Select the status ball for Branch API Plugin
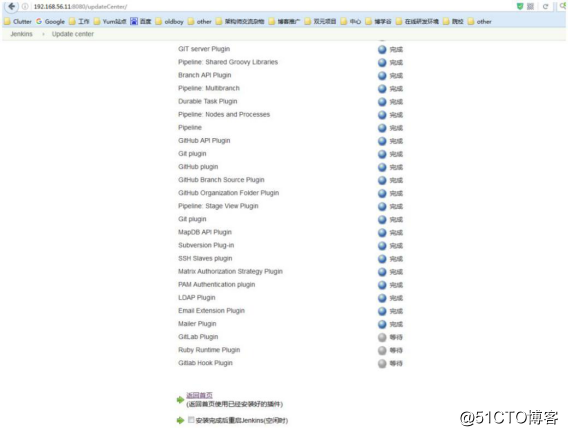Viewport: 568px width, 436px height. click(382, 75)
